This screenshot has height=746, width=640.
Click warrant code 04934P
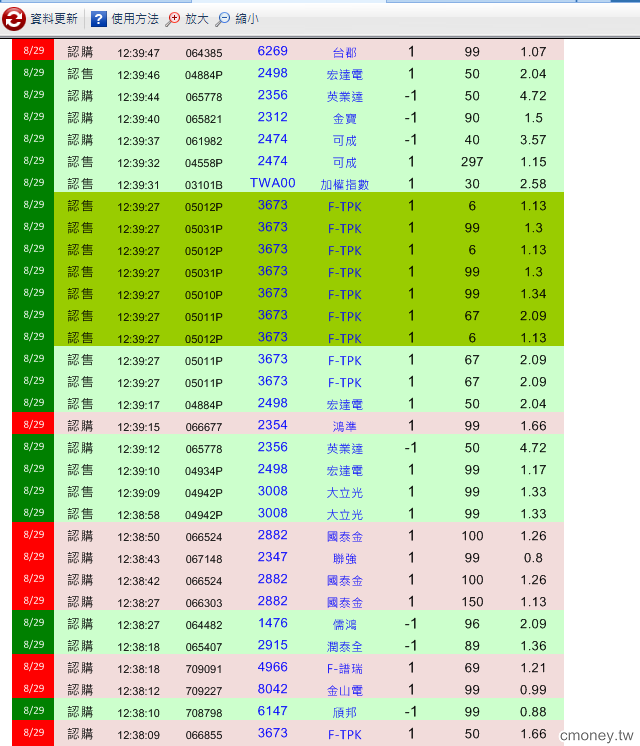204,471
